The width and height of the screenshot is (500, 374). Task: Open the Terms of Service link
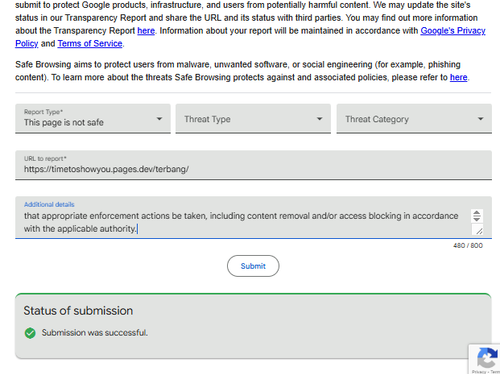coord(90,43)
